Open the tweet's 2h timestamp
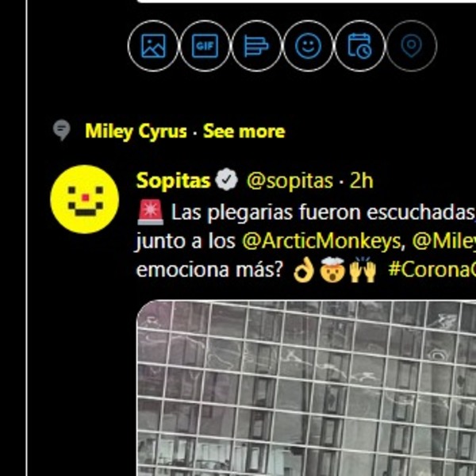 click(x=361, y=181)
